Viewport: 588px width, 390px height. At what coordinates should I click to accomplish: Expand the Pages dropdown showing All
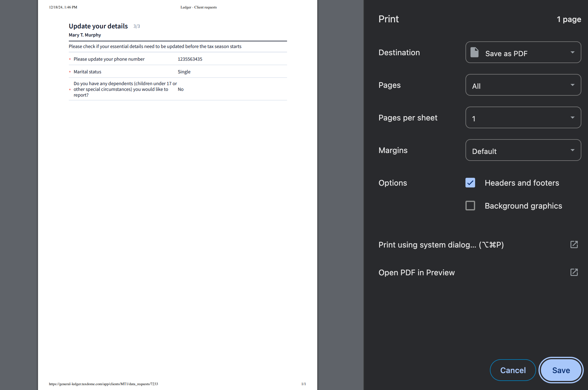click(x=523, y=85)
